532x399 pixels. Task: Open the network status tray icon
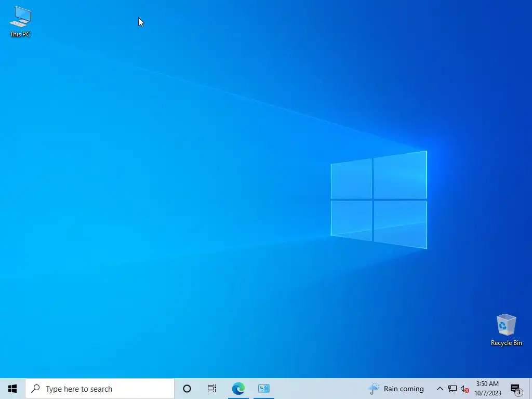coord(453,389)
